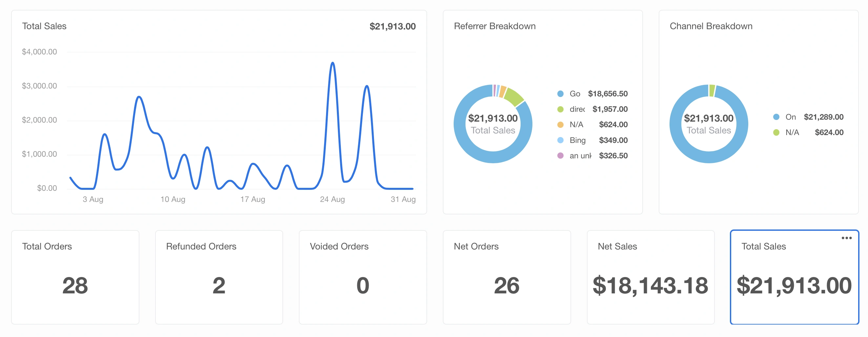Click the $1,957.00 referrer value
Viewport: 868px width, 337px height.
(610, 109)
